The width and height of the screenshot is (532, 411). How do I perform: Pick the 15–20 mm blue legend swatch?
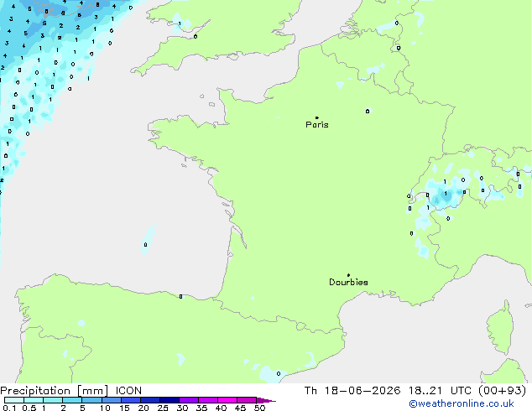[131, 400]
